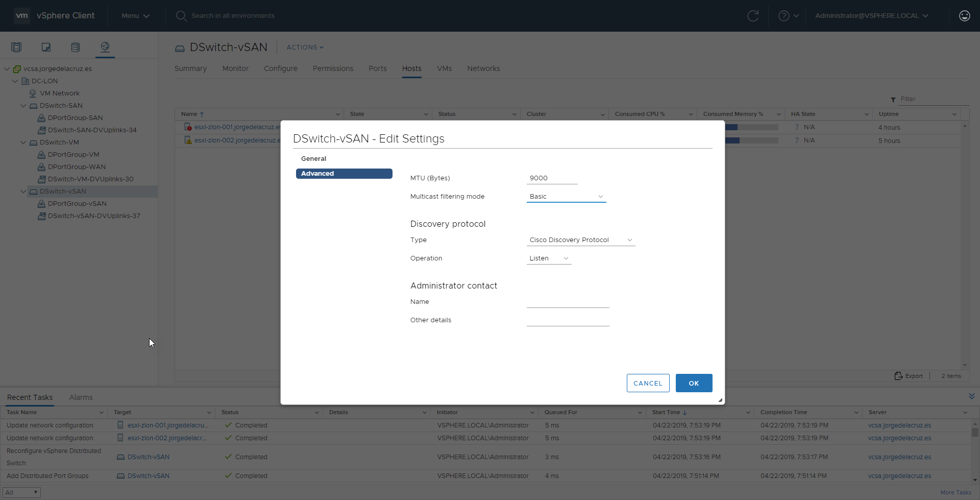
Task: Click the MTU (Bytes) input field
Action: tap(552, 178)
